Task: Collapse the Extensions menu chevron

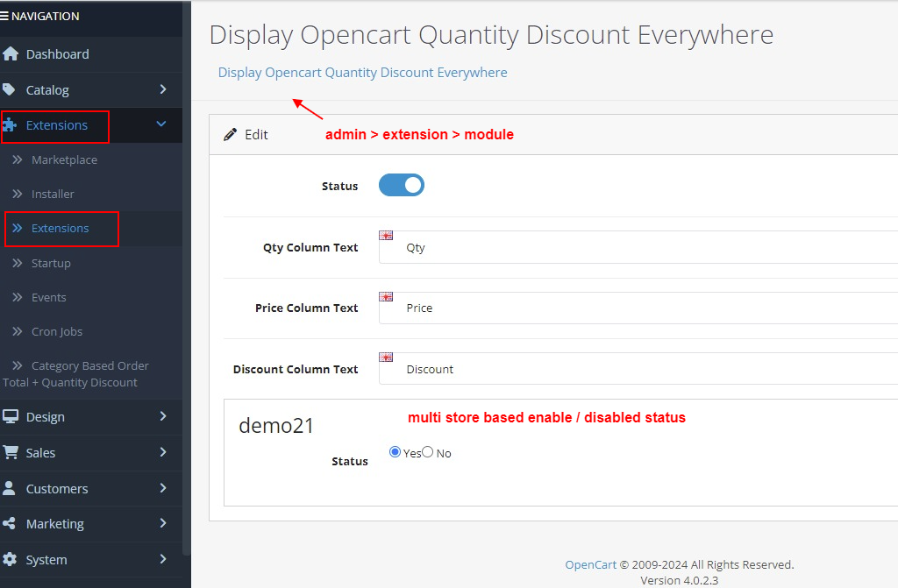Action: click(x=161, y=124)
